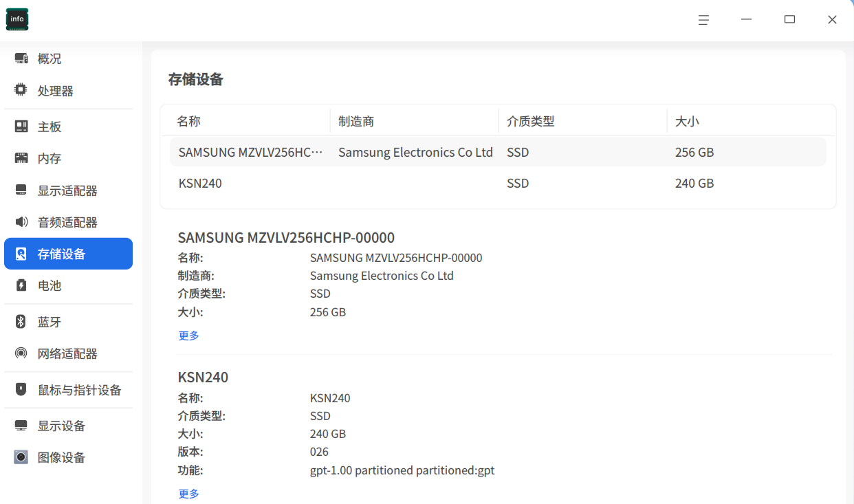The width and height of the screenshot is (854, 504).
Task: Click 240 GB size cell in table
Action: (694, 184)
